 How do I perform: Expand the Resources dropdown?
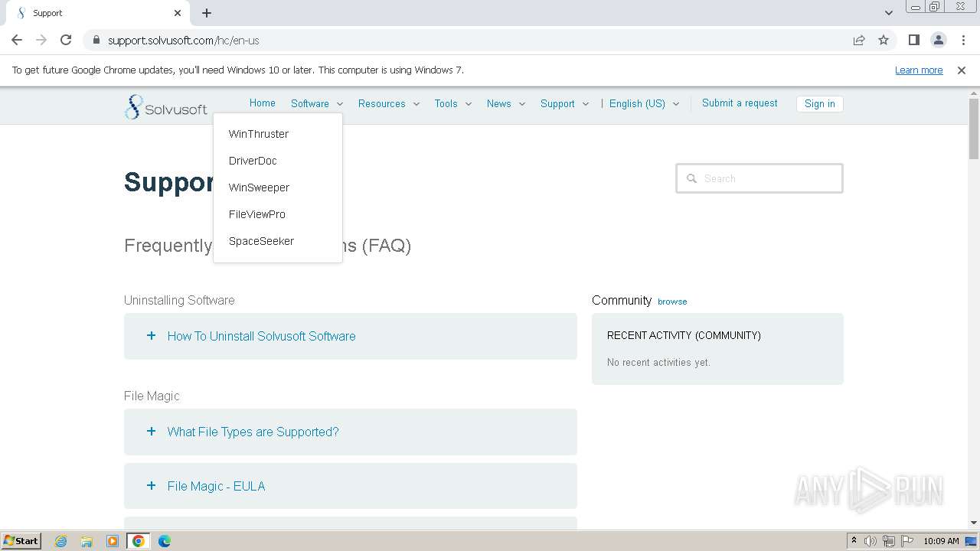click(389, 103)
